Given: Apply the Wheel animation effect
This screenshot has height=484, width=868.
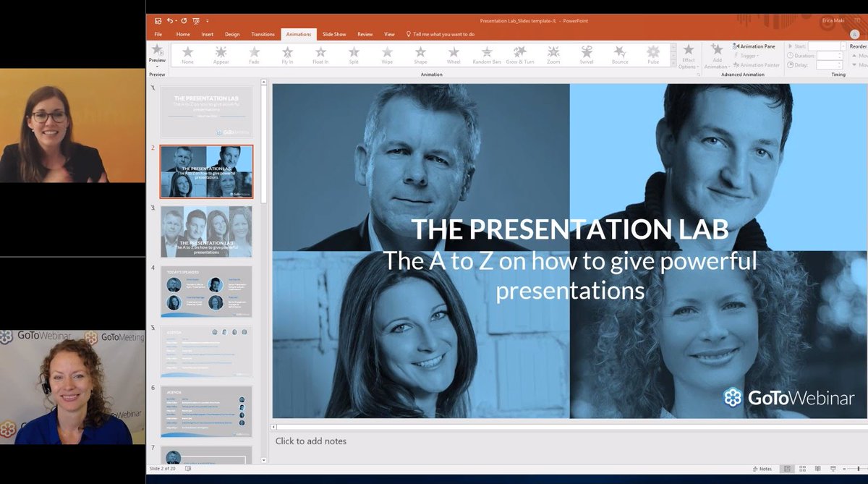Looking at the screenshot, I should point(454,55).
